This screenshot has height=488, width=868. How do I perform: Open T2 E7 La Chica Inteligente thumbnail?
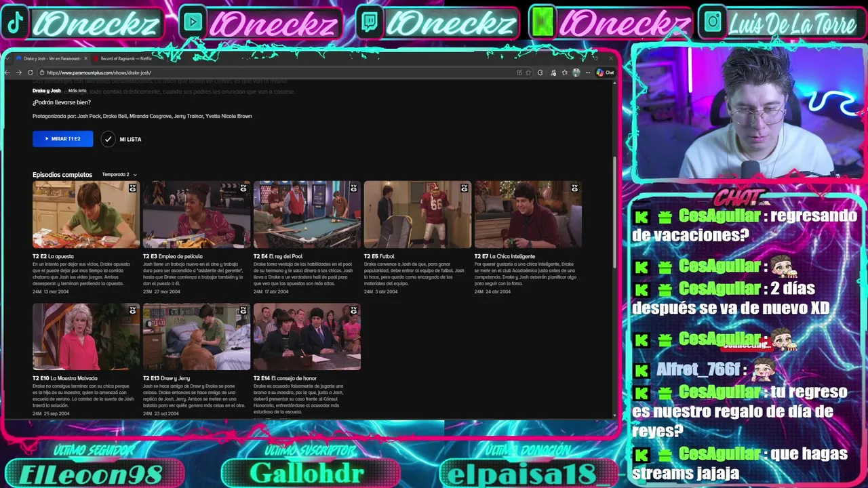pyautogui.click(x=528, y=214)
